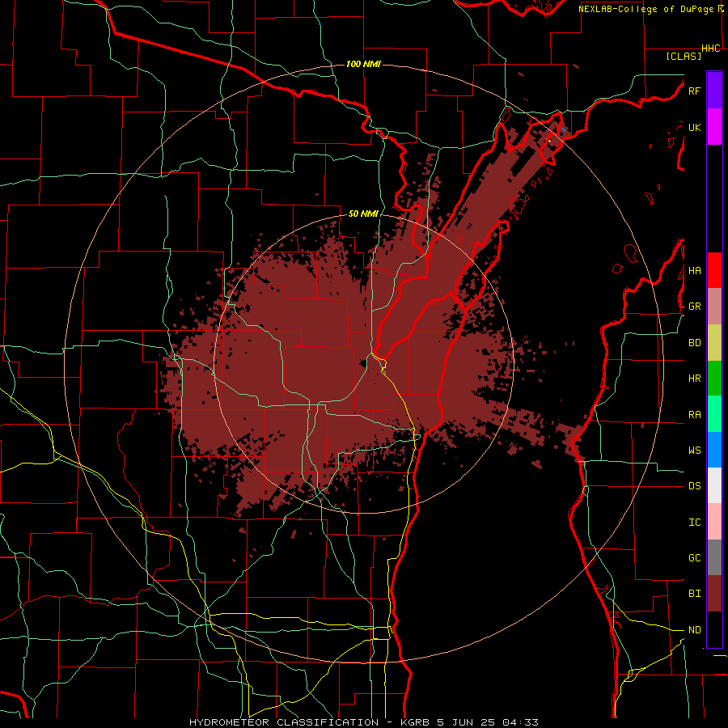Click the '04:33' timestamp text
This screenshot has height=728, width=728.
[x=520, y=722]
